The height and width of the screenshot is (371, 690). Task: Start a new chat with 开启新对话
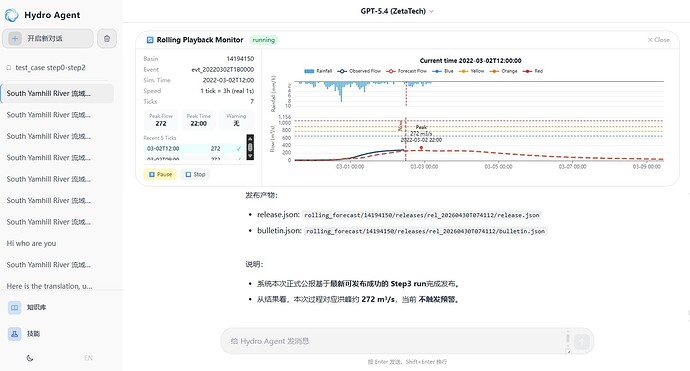(48, 39)
